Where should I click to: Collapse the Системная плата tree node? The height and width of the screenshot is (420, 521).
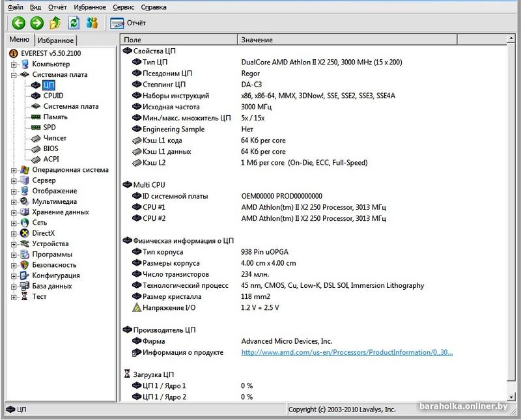(x=14, y=75)
